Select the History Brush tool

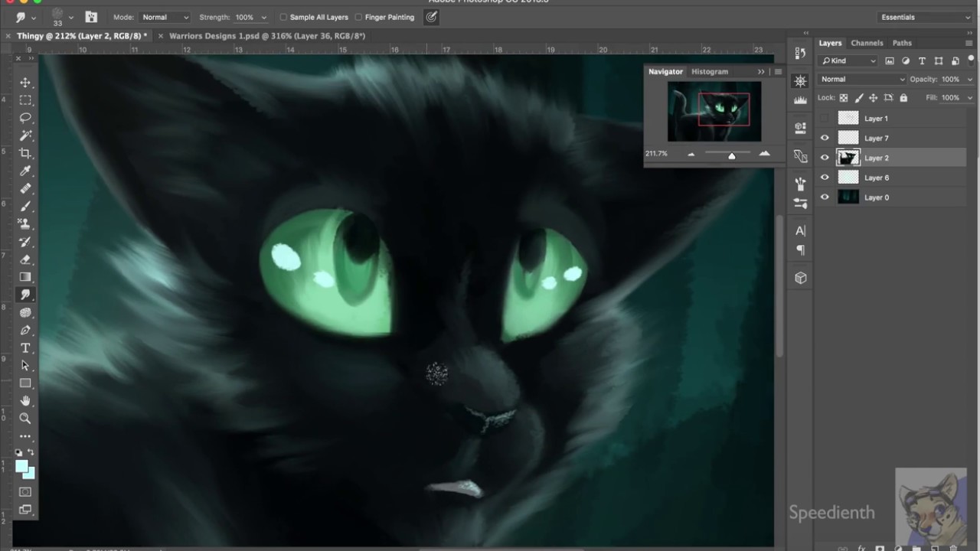pyautogui.click(x=25, y=242)
